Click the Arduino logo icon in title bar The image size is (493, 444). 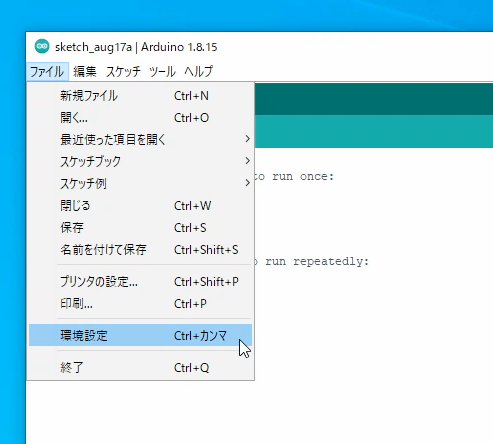point(42,47)
